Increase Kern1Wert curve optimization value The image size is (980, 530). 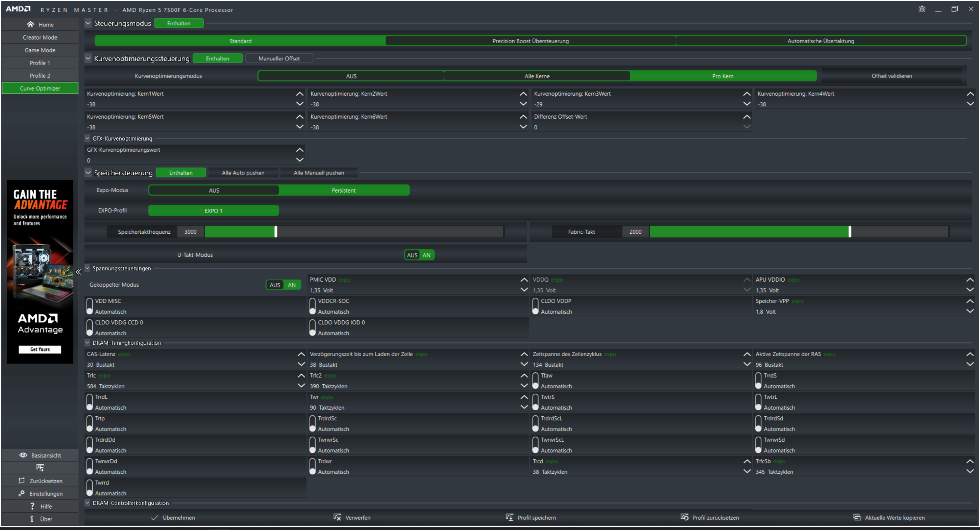(x=300, y=94)
